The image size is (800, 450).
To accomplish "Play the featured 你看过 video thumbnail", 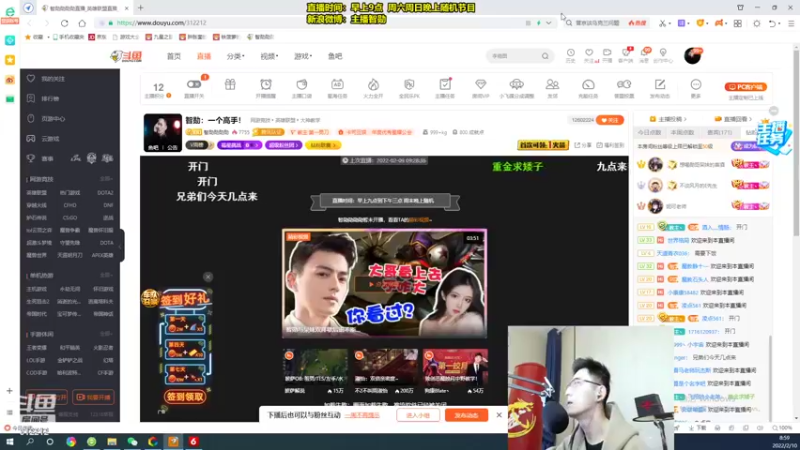I will click(384, 283).
